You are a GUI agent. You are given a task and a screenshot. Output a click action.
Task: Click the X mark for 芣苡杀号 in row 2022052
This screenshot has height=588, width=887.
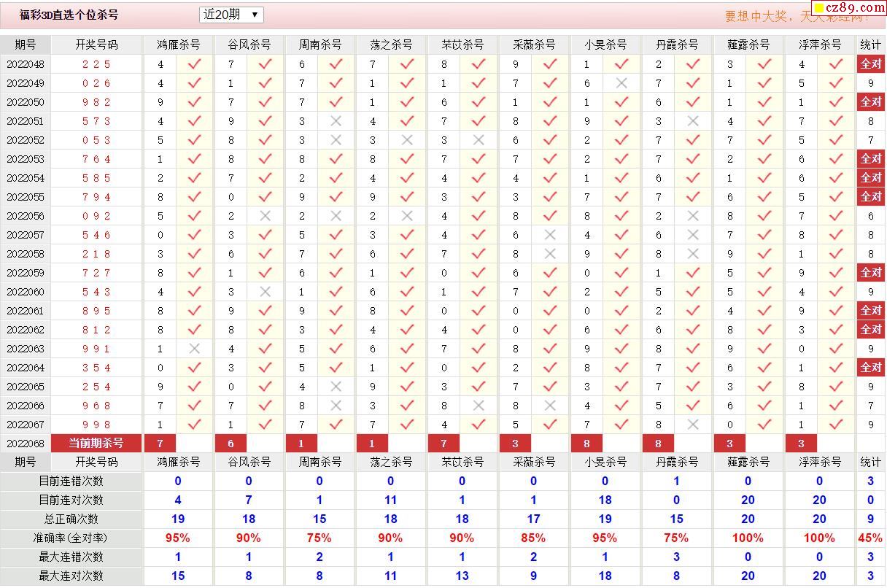tap(479, 140)
